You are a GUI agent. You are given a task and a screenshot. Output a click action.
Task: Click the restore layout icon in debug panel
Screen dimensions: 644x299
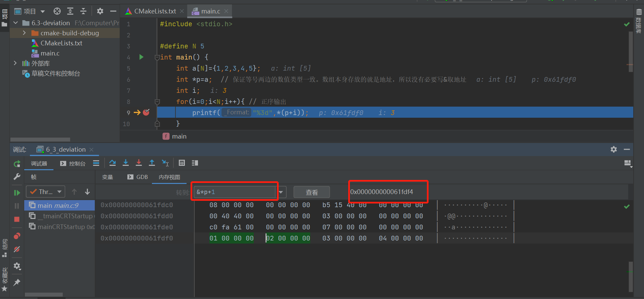point(628,163)
